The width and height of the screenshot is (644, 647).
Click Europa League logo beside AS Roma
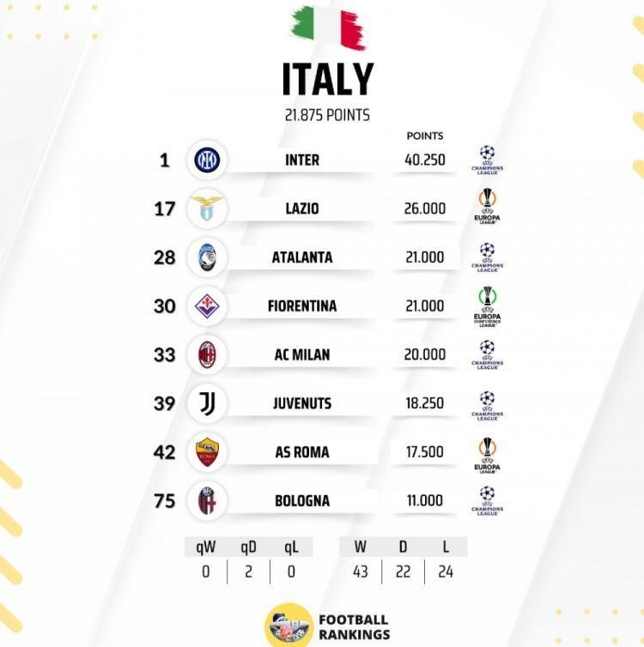click(487, 456)
